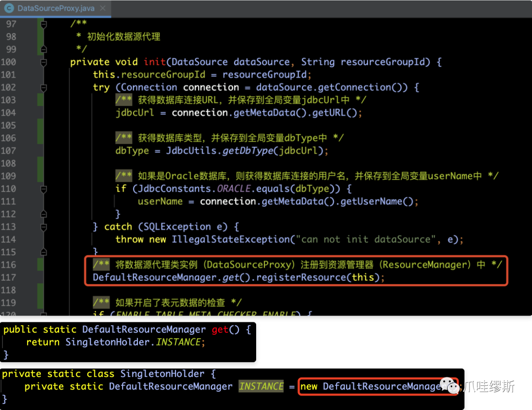Click line number 107 in the gutter
This screenshot has height=410, width=532.
[8, 151]
